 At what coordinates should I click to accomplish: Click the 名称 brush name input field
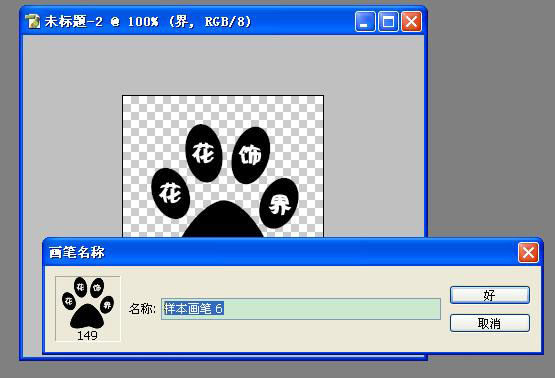(x=301, y=309)
